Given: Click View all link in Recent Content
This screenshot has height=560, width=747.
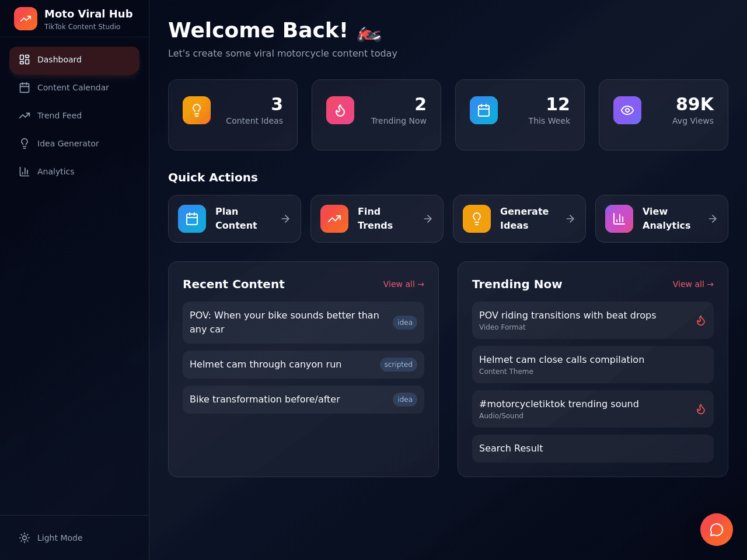Looking at the screenshot, I should pyautogui.click(x=404, y=284).
